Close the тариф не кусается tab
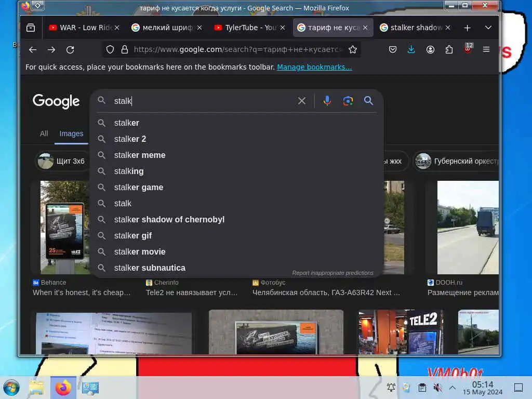 [x=365, y=28]
